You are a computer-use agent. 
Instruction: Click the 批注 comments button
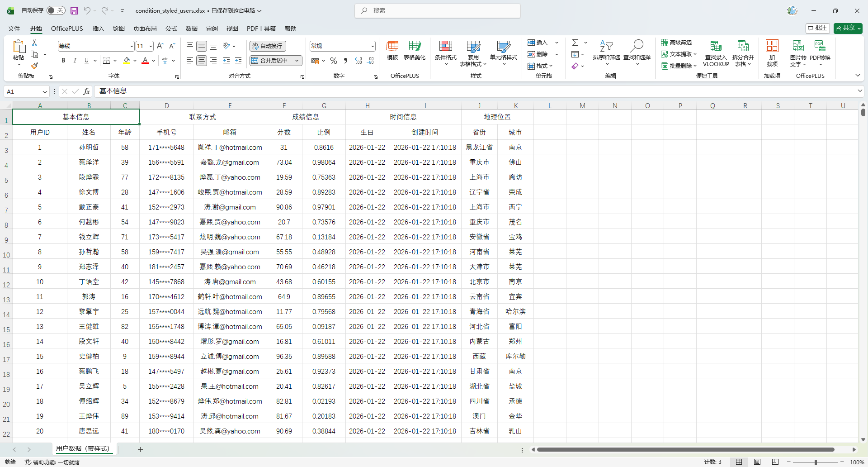817,28
